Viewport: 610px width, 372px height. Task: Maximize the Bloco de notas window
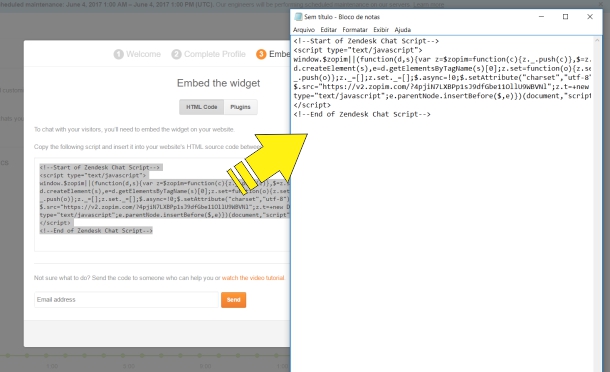click(x=565, y=17)
